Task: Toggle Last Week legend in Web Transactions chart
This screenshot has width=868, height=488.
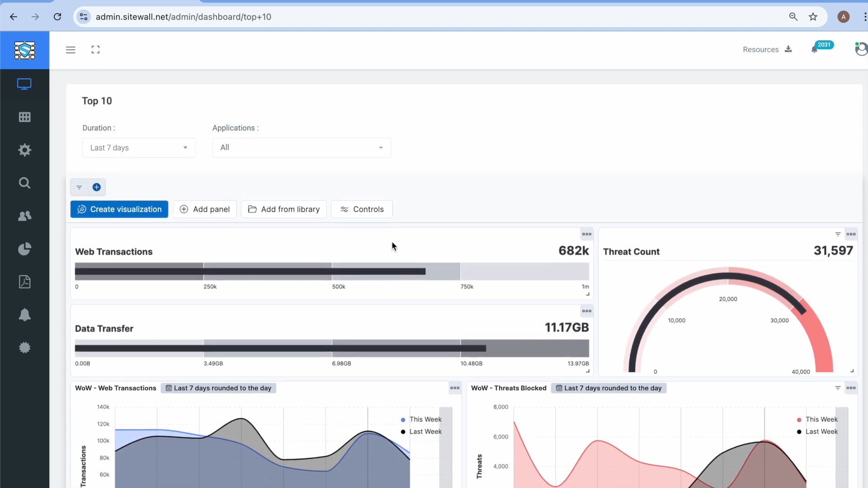Action: 421,432
